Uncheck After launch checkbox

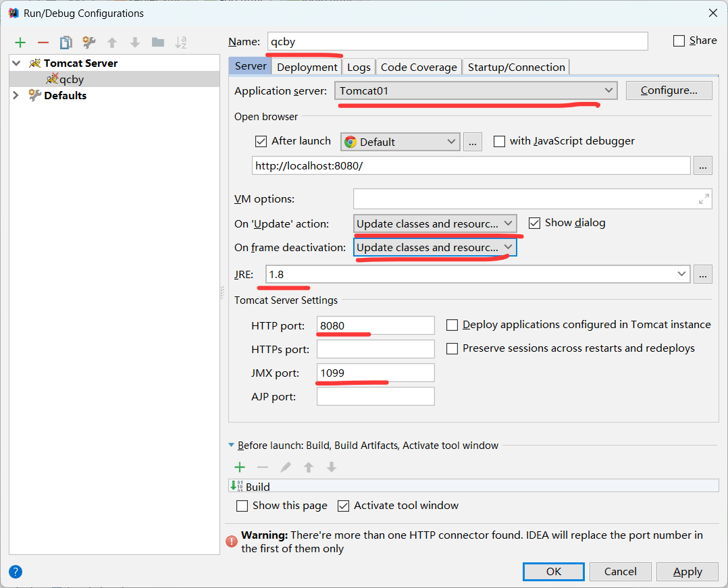click(261, 141)
